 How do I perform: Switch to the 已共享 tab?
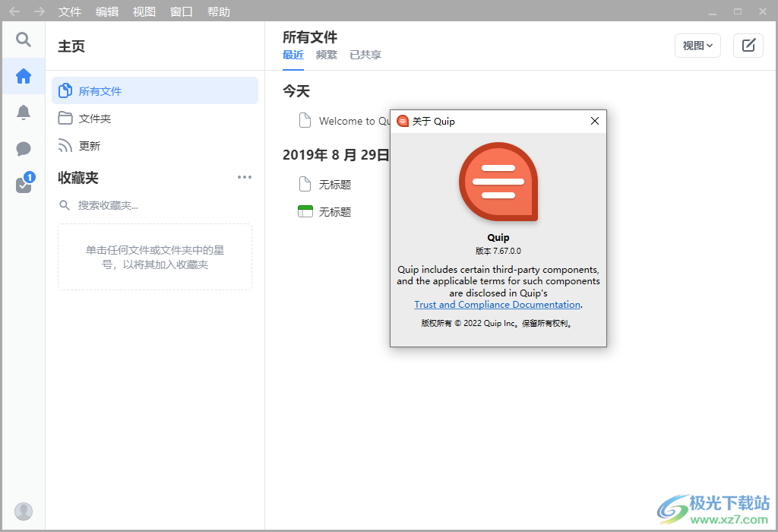coord(365,55)
